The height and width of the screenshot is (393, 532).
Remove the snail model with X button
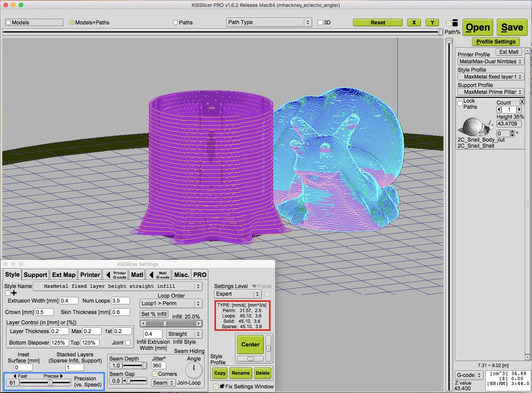point(522,102)
